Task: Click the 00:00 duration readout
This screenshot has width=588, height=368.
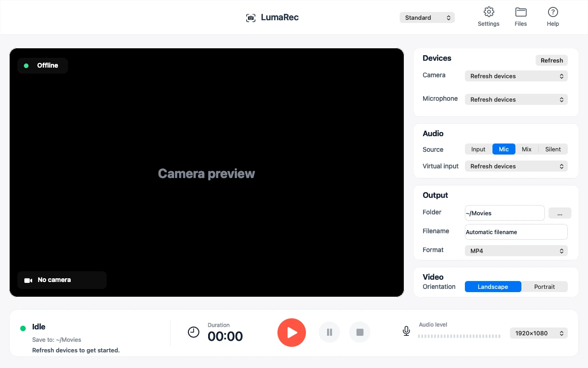Action: pyautogui.click(x=225, y=336)
